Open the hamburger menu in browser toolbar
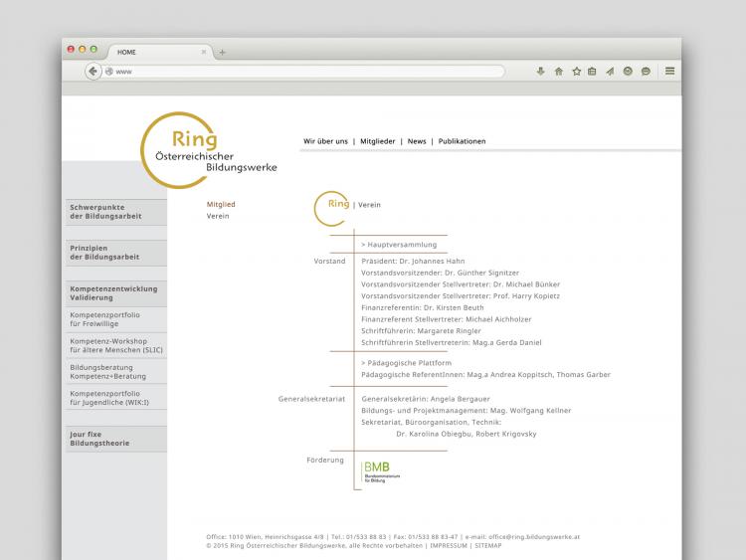The width and height of the screenshot is (746, 560). pyautogui.click(x=669, y=71)
